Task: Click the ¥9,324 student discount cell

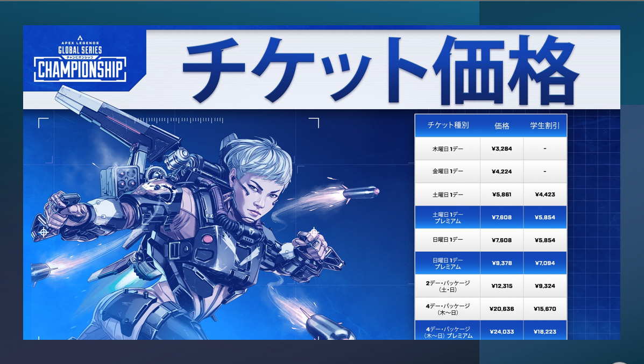Action: pyautogui.click(x=544, y=286)
